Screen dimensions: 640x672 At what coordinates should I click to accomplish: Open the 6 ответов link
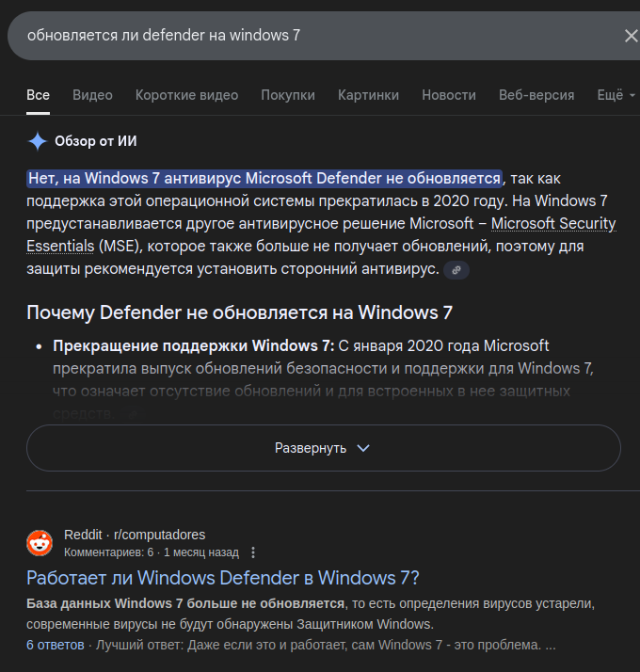pos(56,645)
